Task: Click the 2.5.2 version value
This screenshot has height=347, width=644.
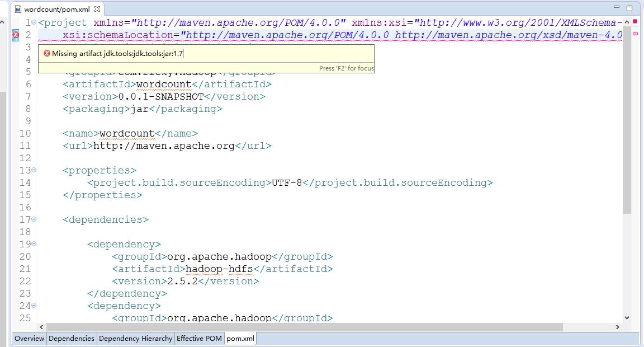Action: 182,281
